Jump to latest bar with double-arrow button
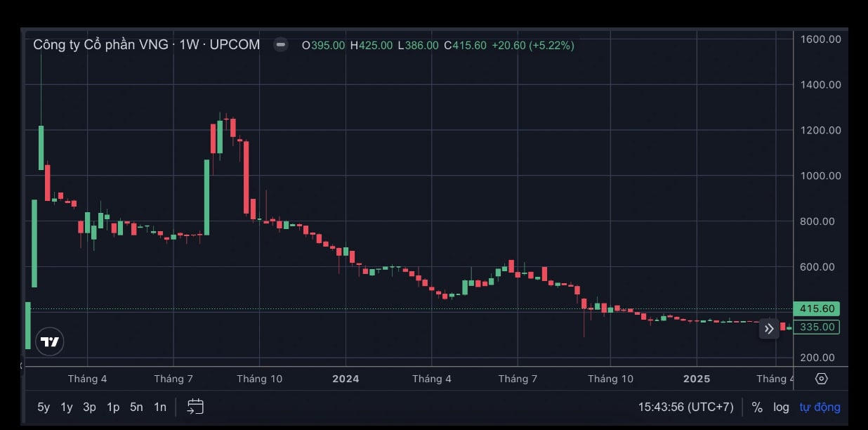 (769, 328)
